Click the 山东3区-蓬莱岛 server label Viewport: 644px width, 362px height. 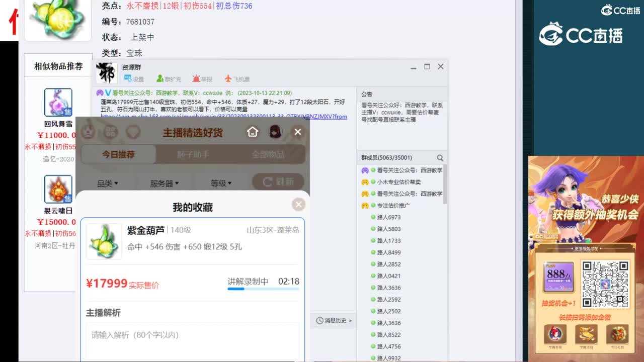tap(273, 230)
